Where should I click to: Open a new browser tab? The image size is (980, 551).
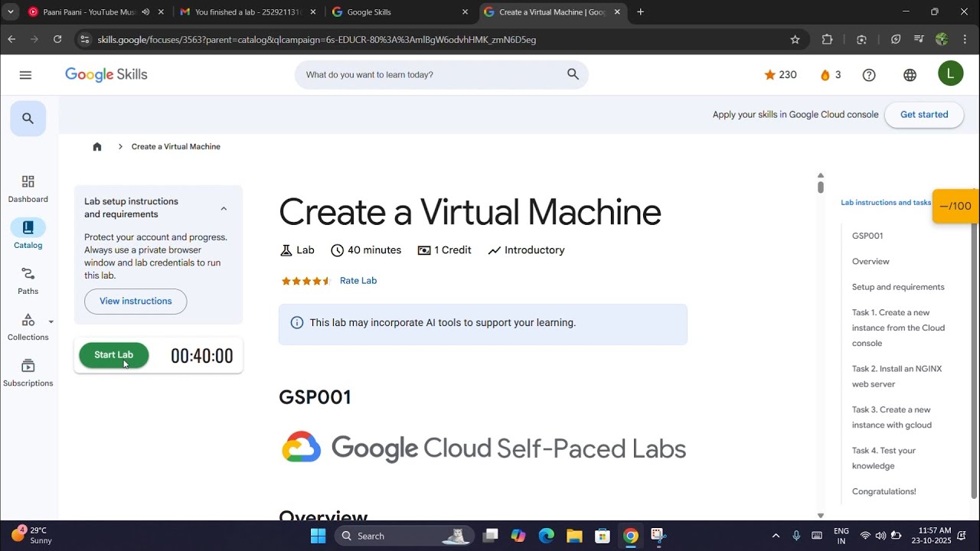click(x=641, y=12)
